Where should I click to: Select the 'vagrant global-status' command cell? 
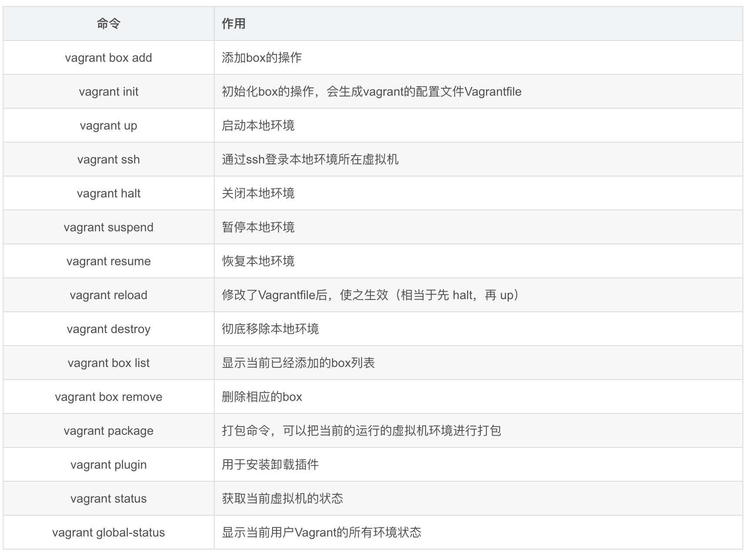pyautogui.click(x=108, y=533)
